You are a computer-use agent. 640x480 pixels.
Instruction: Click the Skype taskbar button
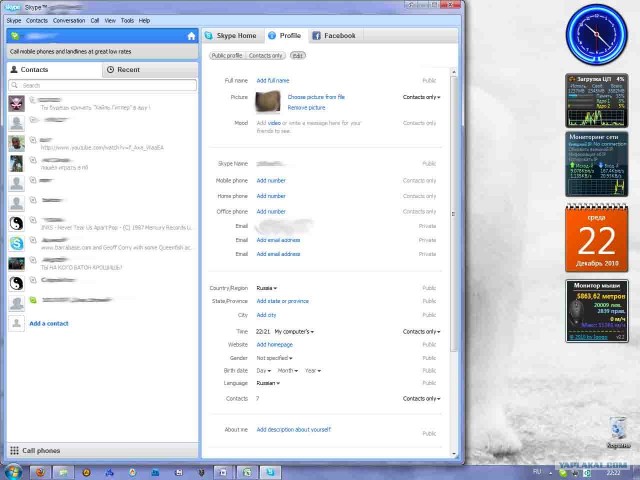270,473
